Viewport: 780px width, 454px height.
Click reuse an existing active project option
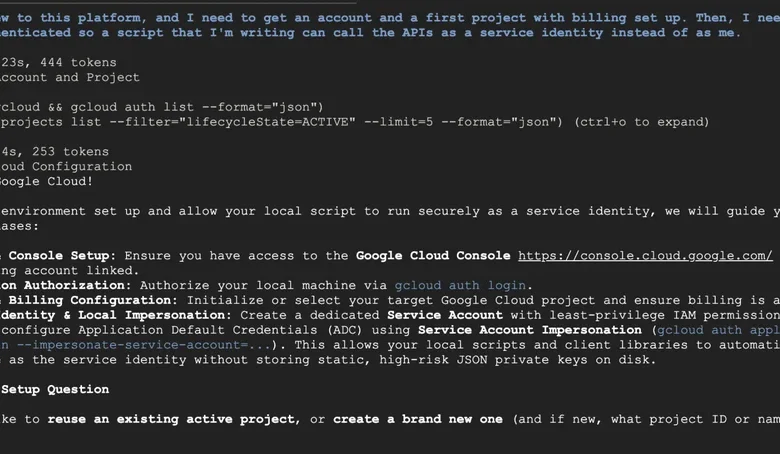[171, 419]
